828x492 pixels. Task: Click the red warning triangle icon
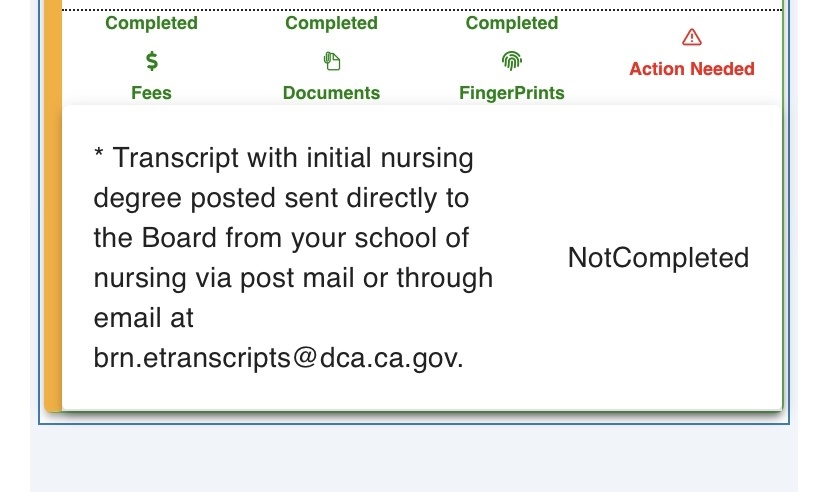(692, 37)
